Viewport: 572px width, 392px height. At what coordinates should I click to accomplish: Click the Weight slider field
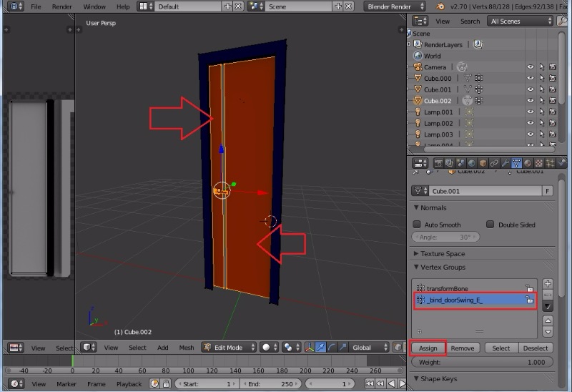[483, 363]
